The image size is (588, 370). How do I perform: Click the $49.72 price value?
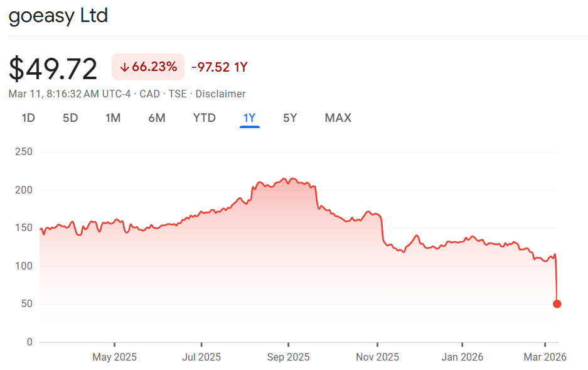click(x=53, y=68)
